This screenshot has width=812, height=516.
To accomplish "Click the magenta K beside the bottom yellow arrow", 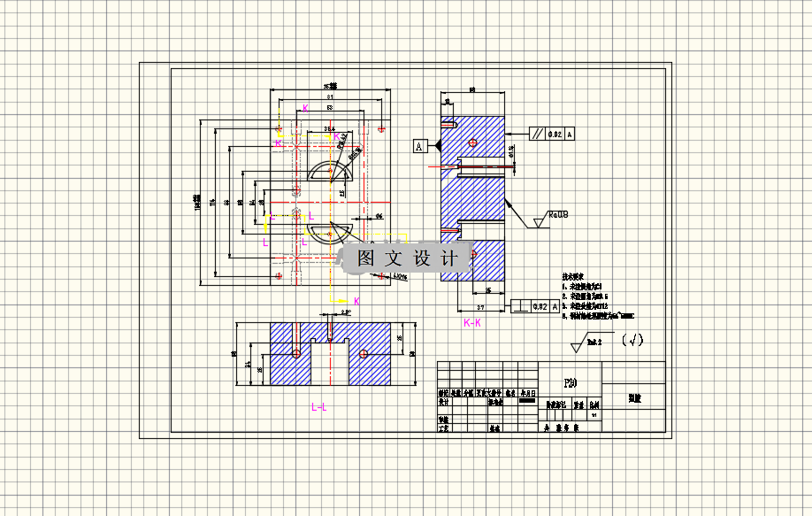I will click(356, 301).
